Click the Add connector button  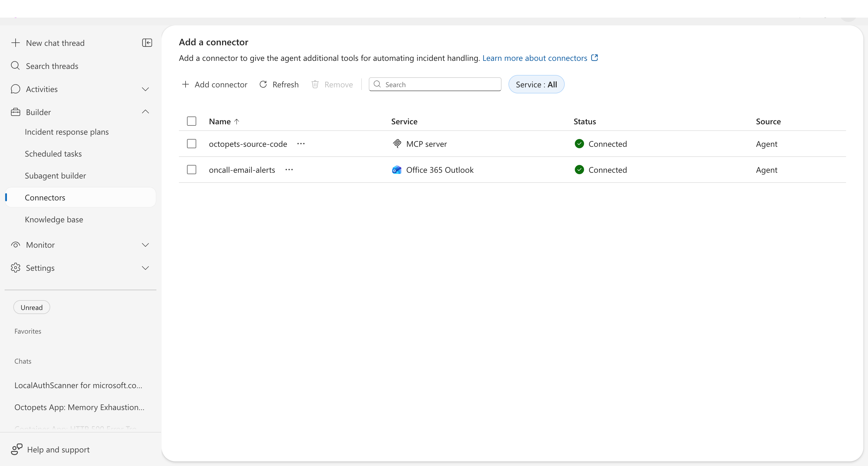(x=214, y=84)
